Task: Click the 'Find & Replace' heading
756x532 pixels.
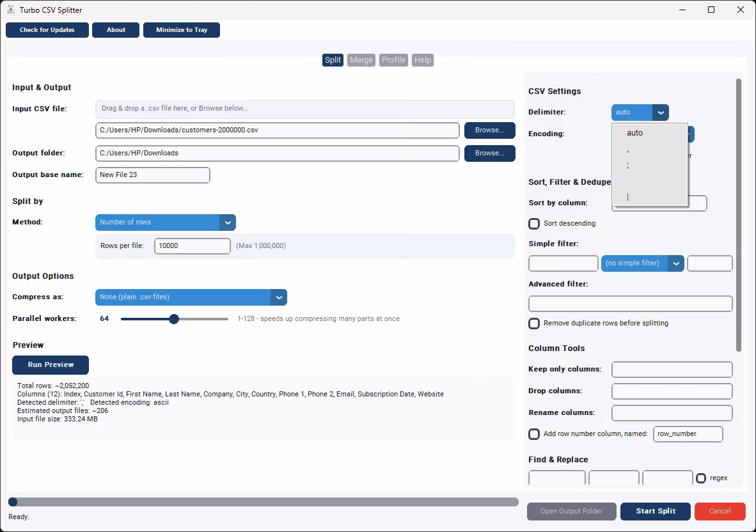Action: pyautogui.click(x=558, y=460)
